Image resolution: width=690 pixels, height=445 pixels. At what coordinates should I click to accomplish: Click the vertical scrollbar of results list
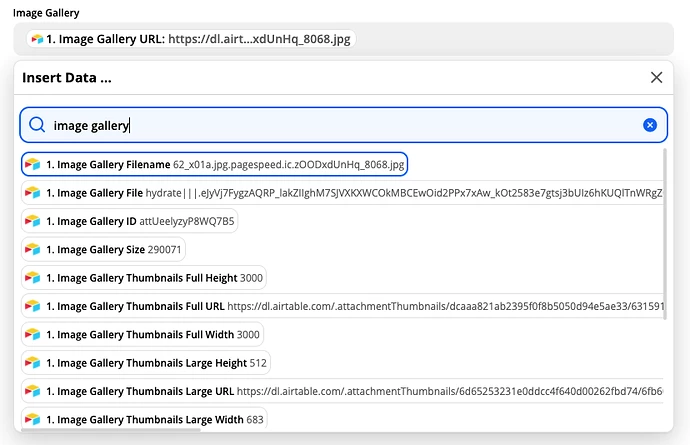coord(665,234)
